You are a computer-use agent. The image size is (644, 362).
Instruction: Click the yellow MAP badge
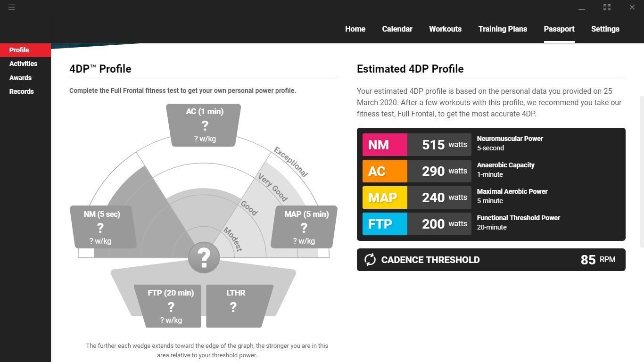click(x=385, y=197)
